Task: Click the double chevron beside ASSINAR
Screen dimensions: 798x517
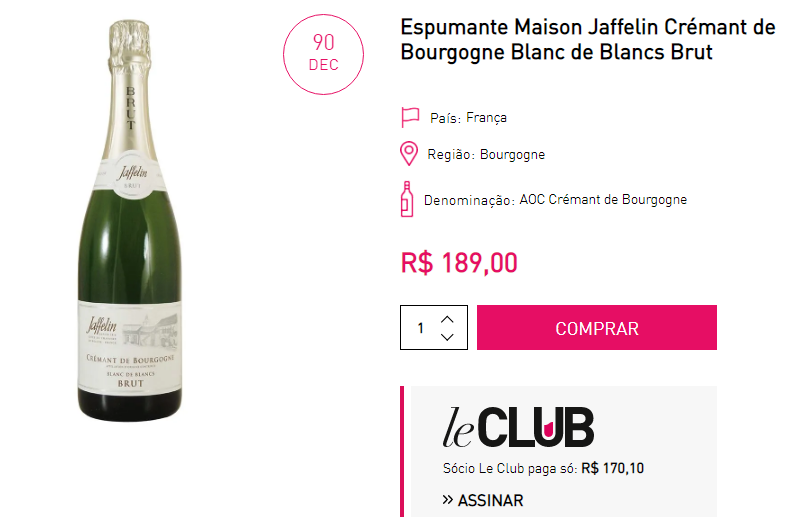Action: 447,500
